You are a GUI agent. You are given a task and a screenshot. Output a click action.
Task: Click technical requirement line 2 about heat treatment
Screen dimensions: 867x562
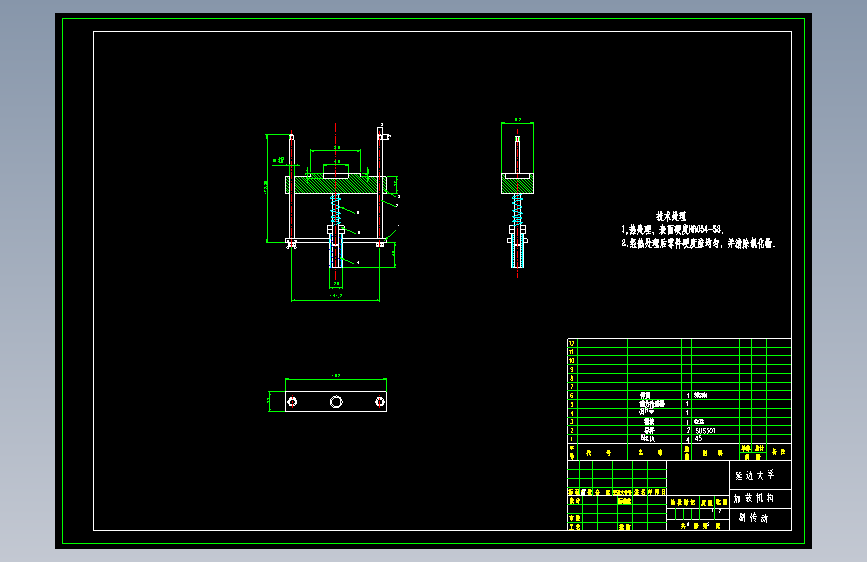(698, 243)
